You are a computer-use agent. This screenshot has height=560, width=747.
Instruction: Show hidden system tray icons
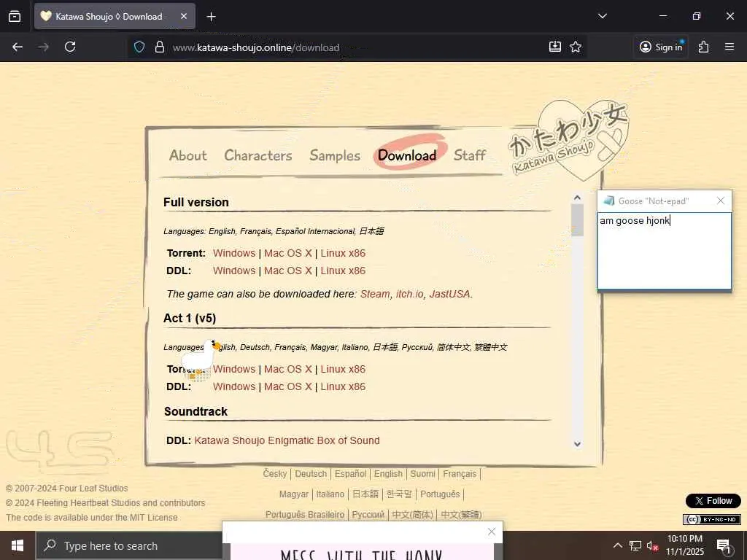pyautogui.click(x=617, y=545)
